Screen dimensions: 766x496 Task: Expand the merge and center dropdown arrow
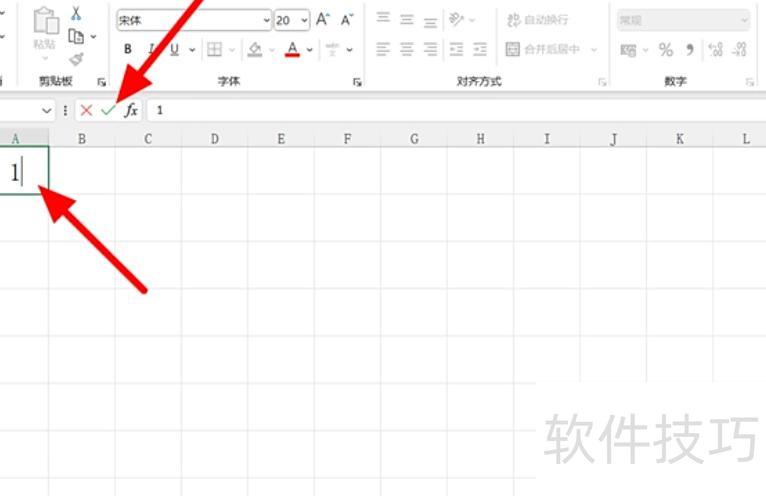click(x=594, y=49)
